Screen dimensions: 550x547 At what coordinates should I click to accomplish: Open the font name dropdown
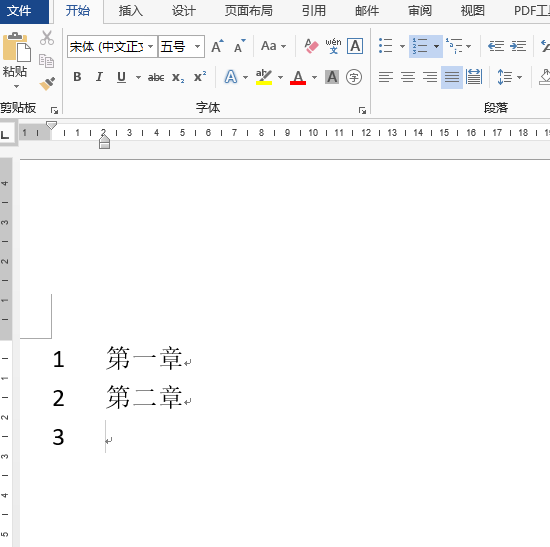pos(150,46)
